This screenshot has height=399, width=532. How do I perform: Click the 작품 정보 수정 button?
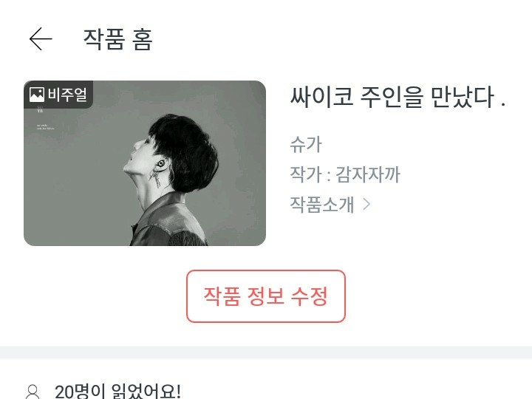(x=266, y=296)
